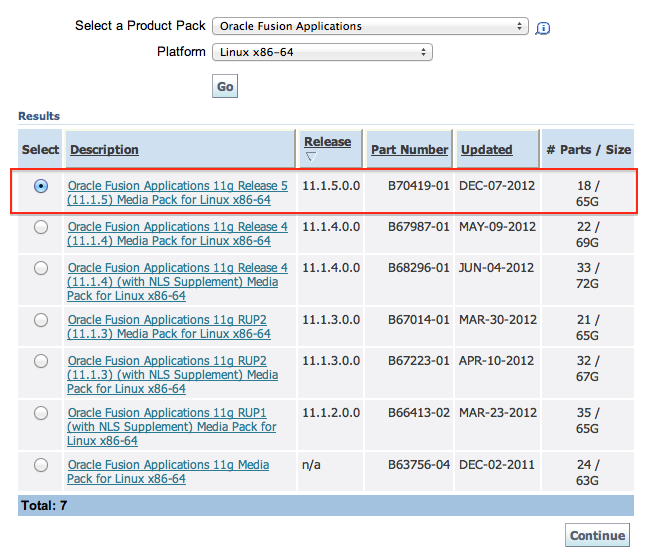Open Release 5 (11.1.5) Media Pack link
Image resolution: width=645 pixels, height=554 pixels.
177,192
